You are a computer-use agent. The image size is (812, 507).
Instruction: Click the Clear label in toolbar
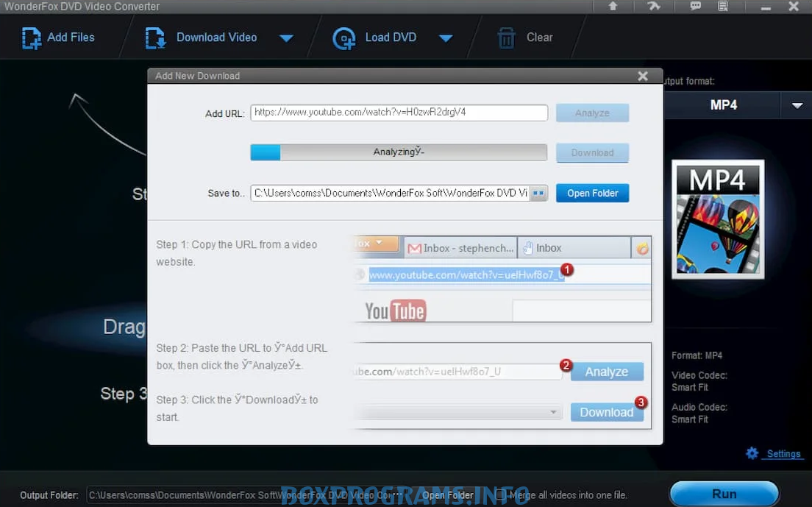[540, 38]
